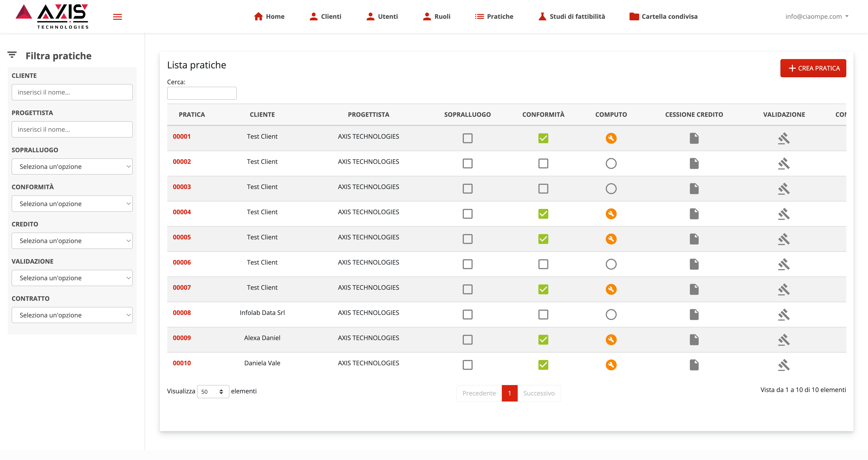
Task: Expand the Contratto filter dropdown
Action: tap(72, 315)
